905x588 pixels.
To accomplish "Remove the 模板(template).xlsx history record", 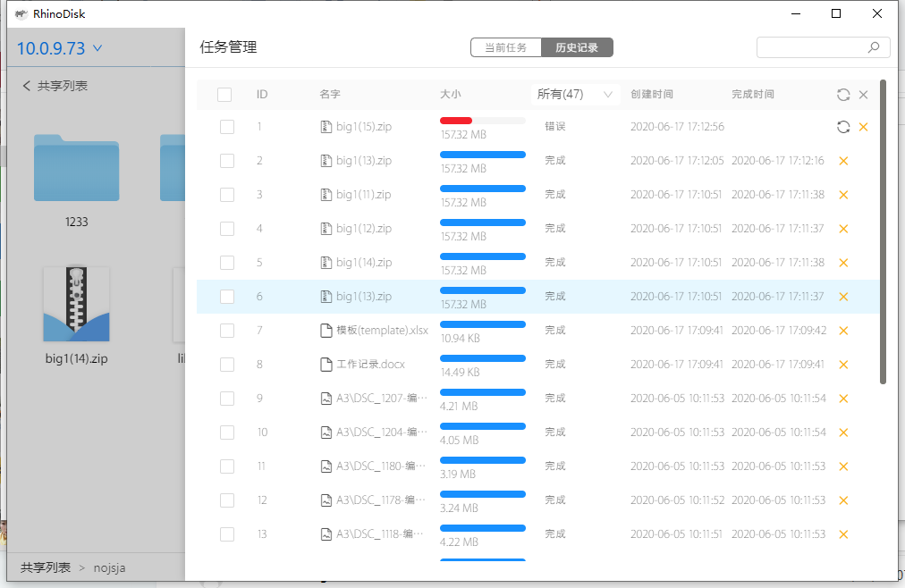I will click(x=842, y=331).
